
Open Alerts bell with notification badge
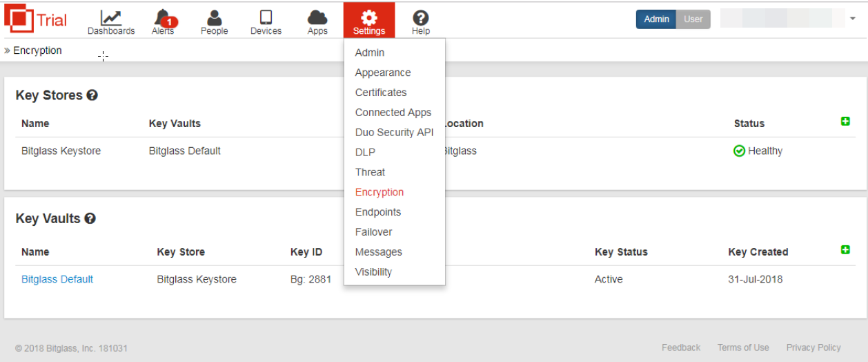tap(164, 19)
